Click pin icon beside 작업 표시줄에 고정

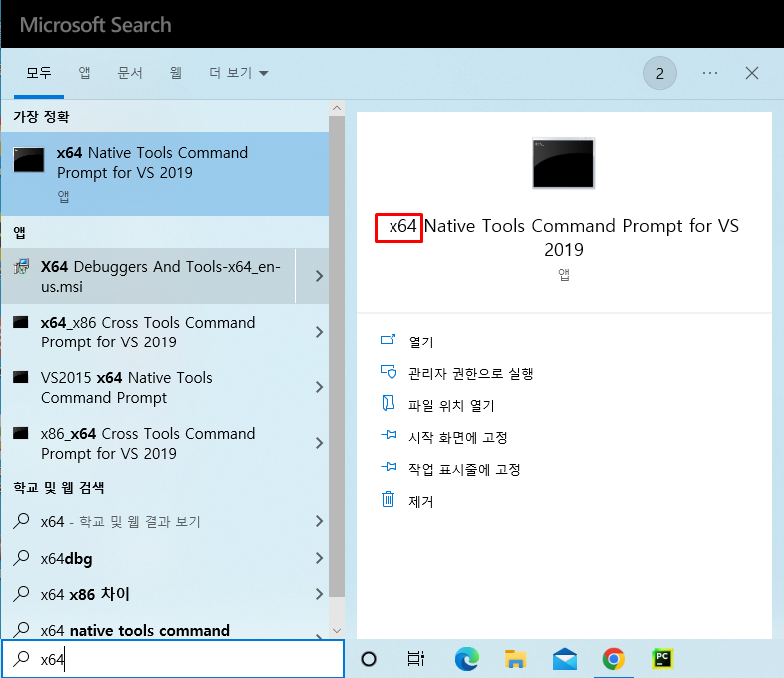click(389, 467)
